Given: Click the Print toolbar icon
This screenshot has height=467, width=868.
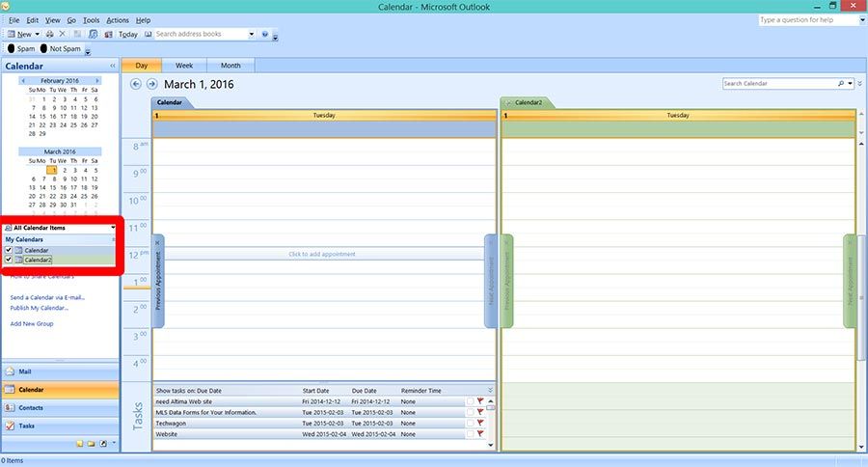Looking at the screenshot, I should pos(50,35).
